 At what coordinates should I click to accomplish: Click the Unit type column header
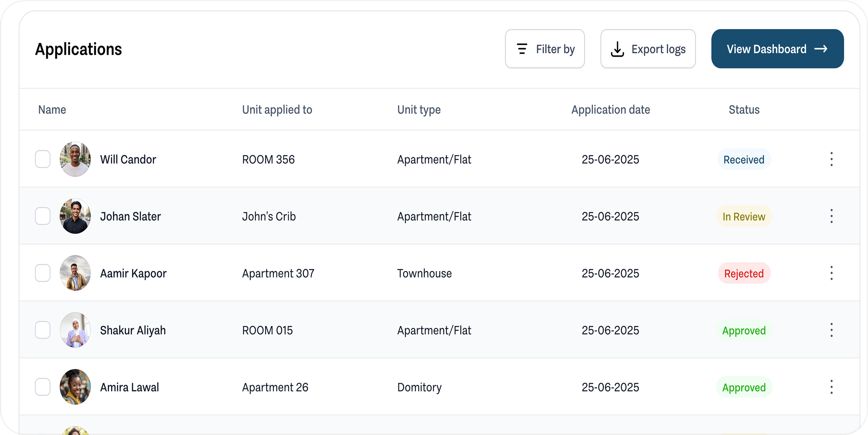coord(419,110)
